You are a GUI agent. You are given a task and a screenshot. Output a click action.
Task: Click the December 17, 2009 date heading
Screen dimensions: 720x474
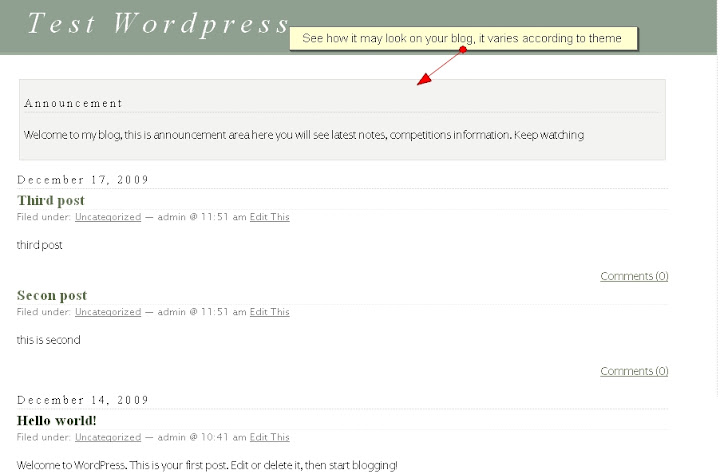(83, 180)
